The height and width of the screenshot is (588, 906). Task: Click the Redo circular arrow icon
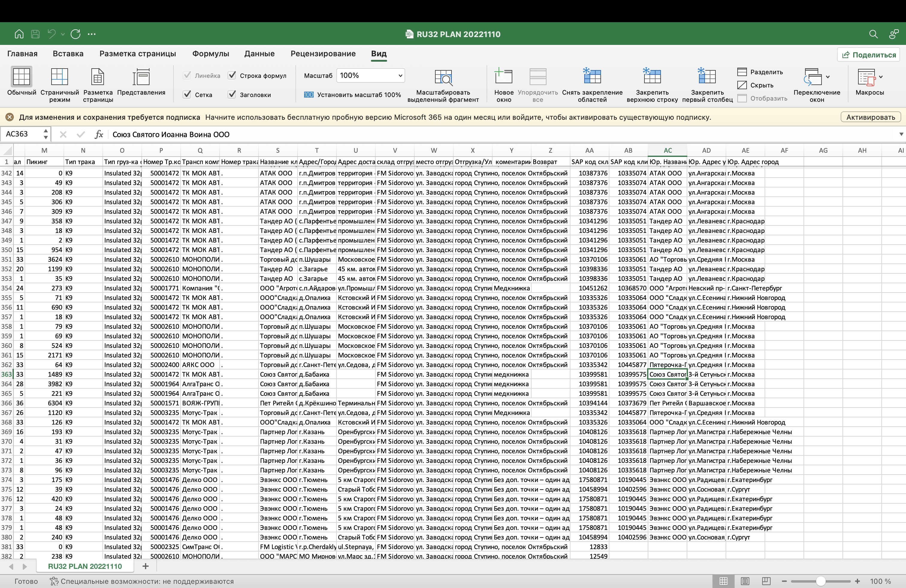point(75,34)
